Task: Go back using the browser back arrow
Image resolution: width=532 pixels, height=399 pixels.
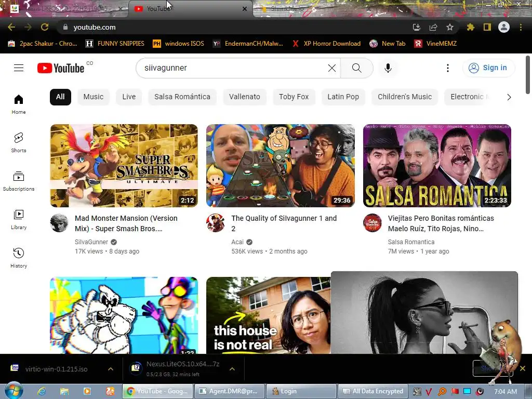Action: [x=11, y=27]
